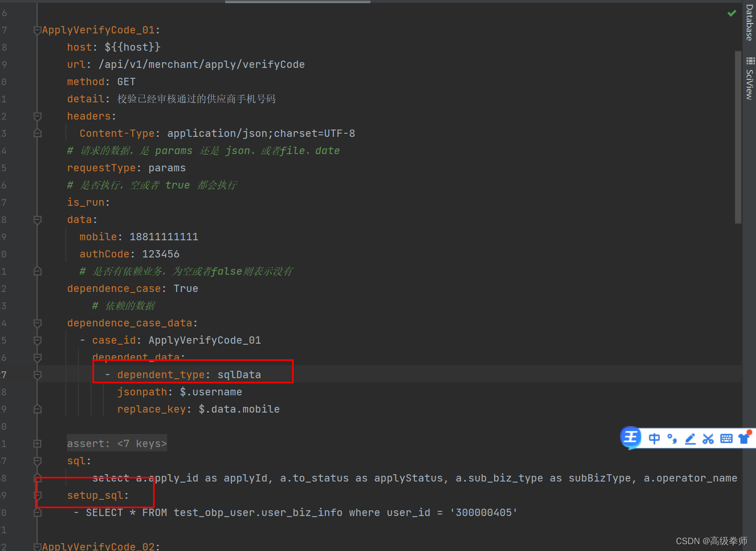The width and height of the screenshot is (756, 551).
Task: Click the 'case_id: ApplyVerifyCode_01' text
Action: (177, 340)
